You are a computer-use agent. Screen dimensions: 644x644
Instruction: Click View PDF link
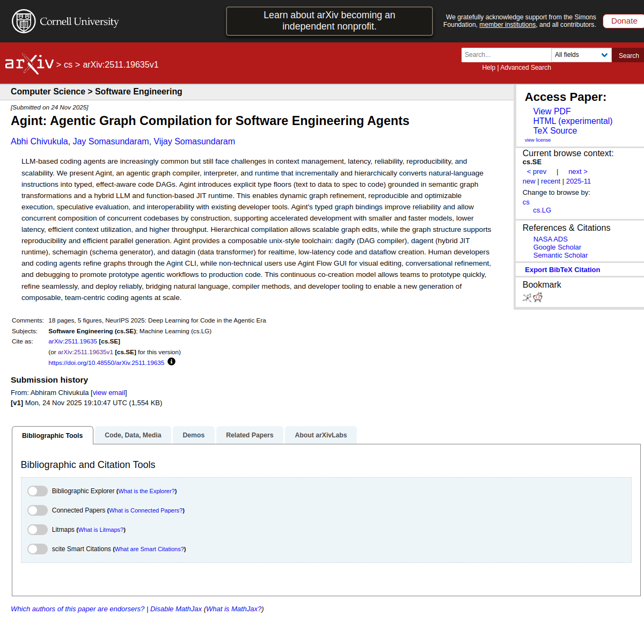pyautogui.click(x=552, y=111)
